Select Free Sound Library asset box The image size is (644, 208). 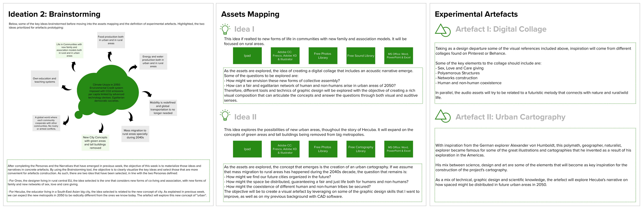pyautogui.click(x=361, y=56)
